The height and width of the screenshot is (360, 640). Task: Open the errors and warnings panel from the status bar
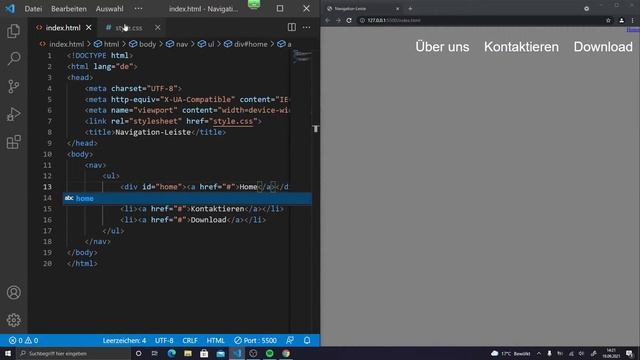pos(23,340)
